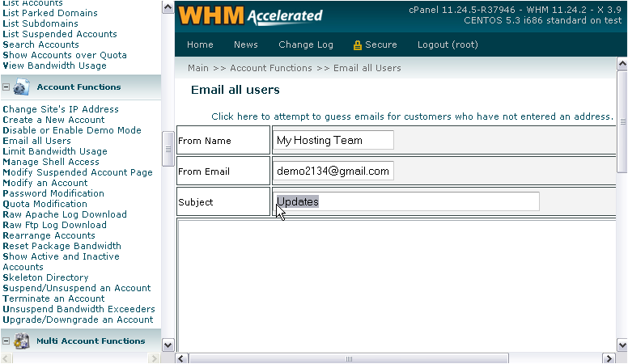This screenshot has height=364, width=628.
Task: Open Raw Ftp Log Download
Action: tap(54, 225)
